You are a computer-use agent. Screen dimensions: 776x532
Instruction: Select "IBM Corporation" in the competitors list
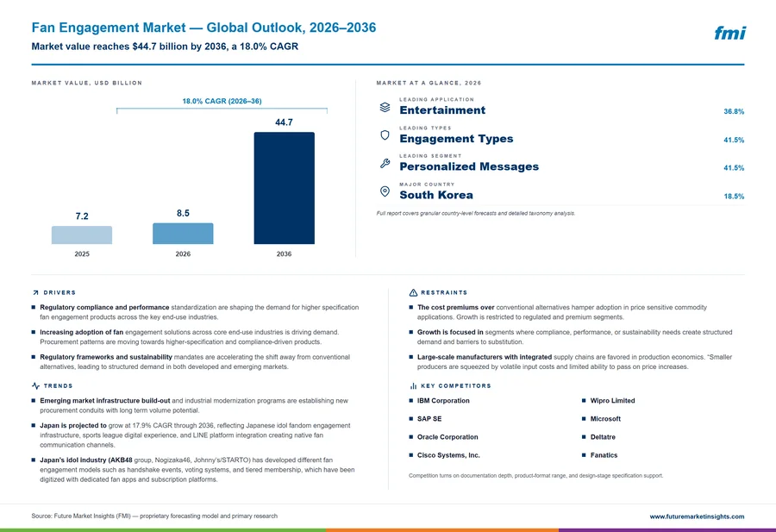[443, 401]
